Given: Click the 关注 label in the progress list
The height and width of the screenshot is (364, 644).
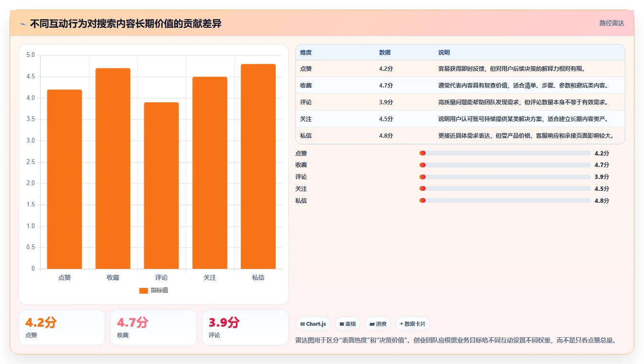Looking at the screenshot, I should (301, 189).
